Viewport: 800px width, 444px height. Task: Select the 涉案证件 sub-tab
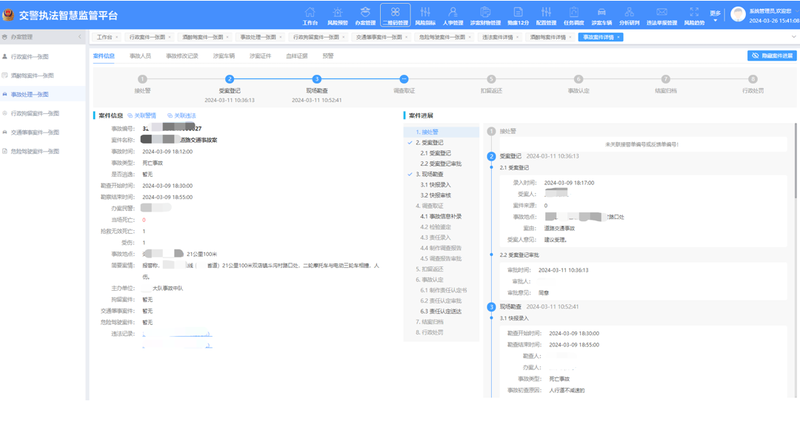(x=260, y=56)
